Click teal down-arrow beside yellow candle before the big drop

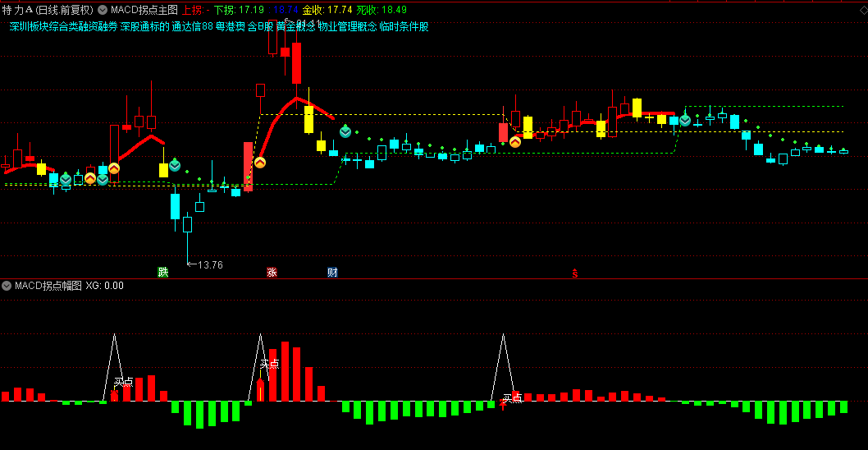(x=175, y=165)
